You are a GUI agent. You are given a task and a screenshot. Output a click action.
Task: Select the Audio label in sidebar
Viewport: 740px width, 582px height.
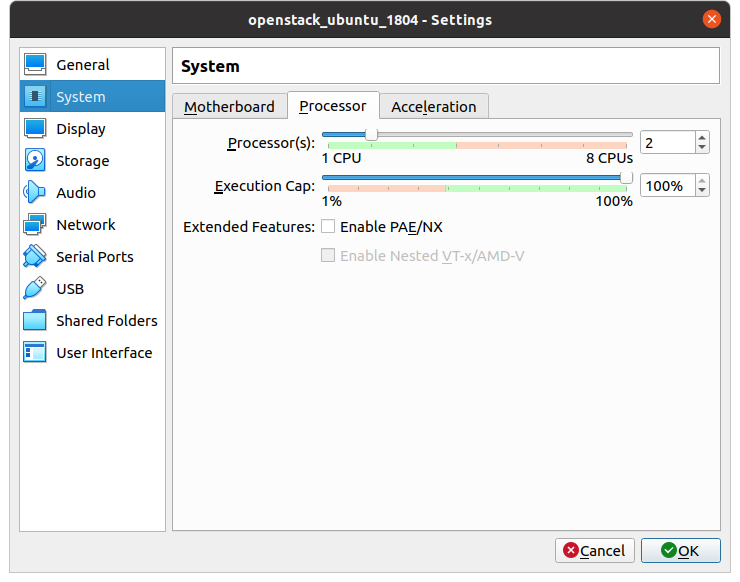pos(76,193)
